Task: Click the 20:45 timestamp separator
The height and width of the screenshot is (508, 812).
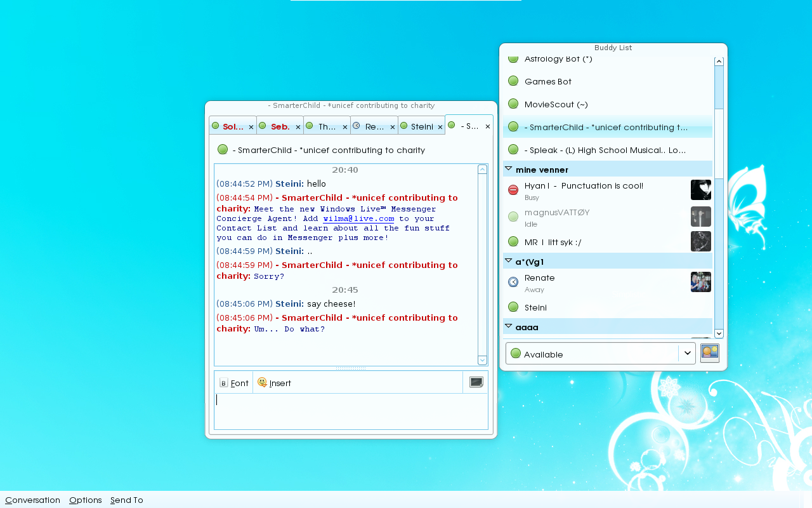Action: [345, 290]
